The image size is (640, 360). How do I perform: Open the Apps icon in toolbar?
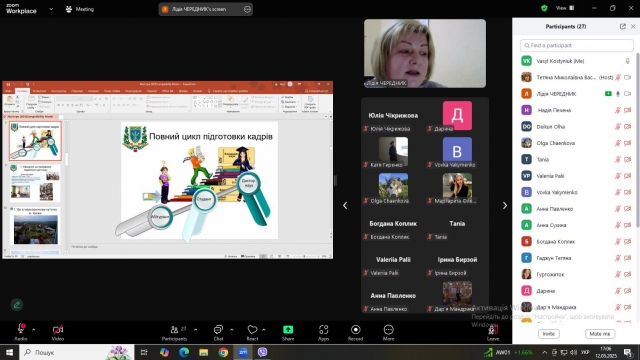coord(323,329)
